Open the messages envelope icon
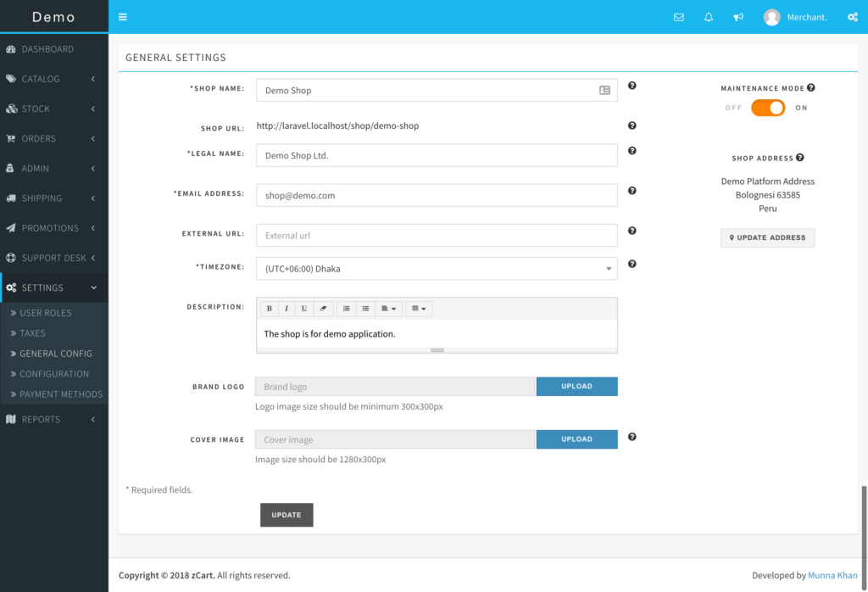Screen dimensions: 868x592 pos(678,17)
